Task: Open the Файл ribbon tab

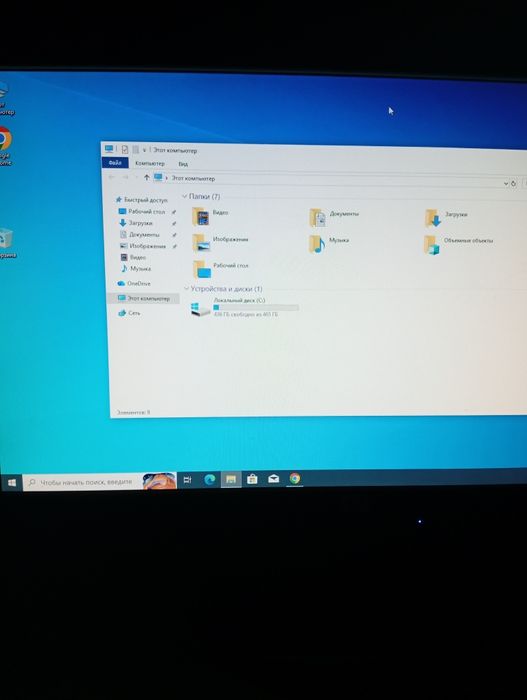Action: point(115,163)
